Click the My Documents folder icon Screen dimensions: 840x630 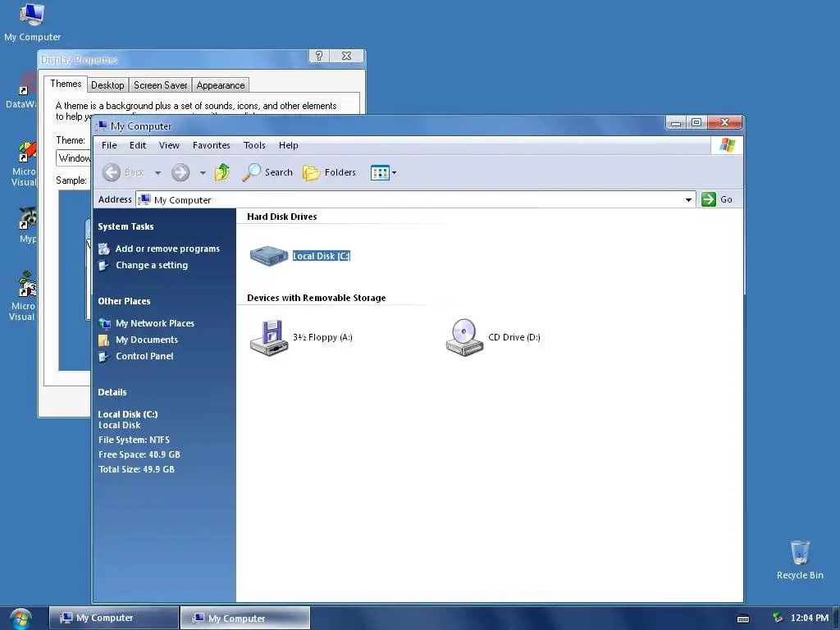(x=104, y=340)
